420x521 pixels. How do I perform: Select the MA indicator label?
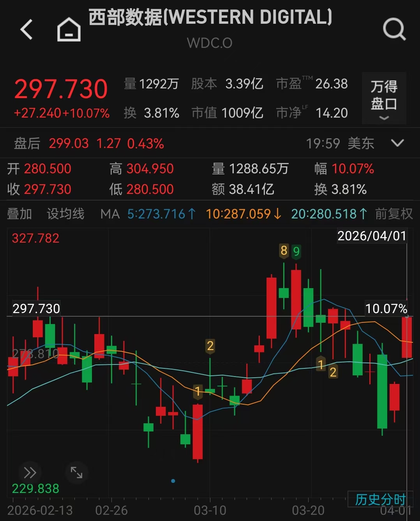(x=110, y=214)
